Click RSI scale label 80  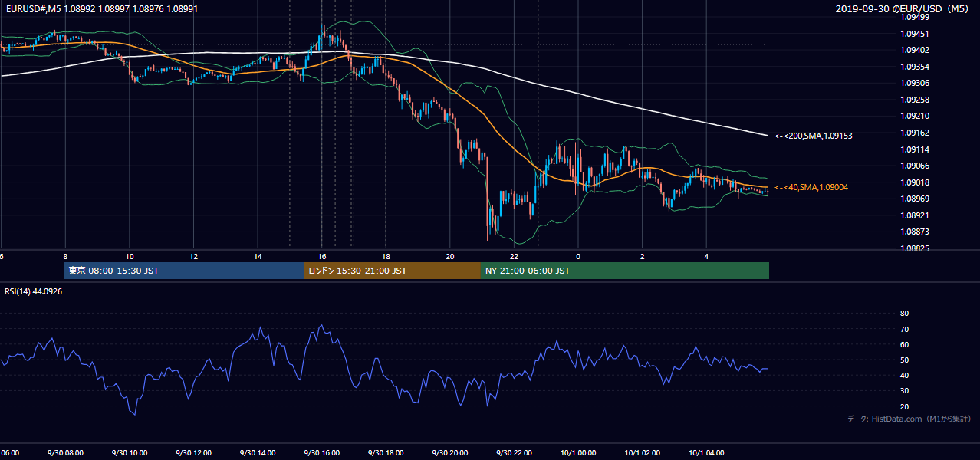click(904, 314)
